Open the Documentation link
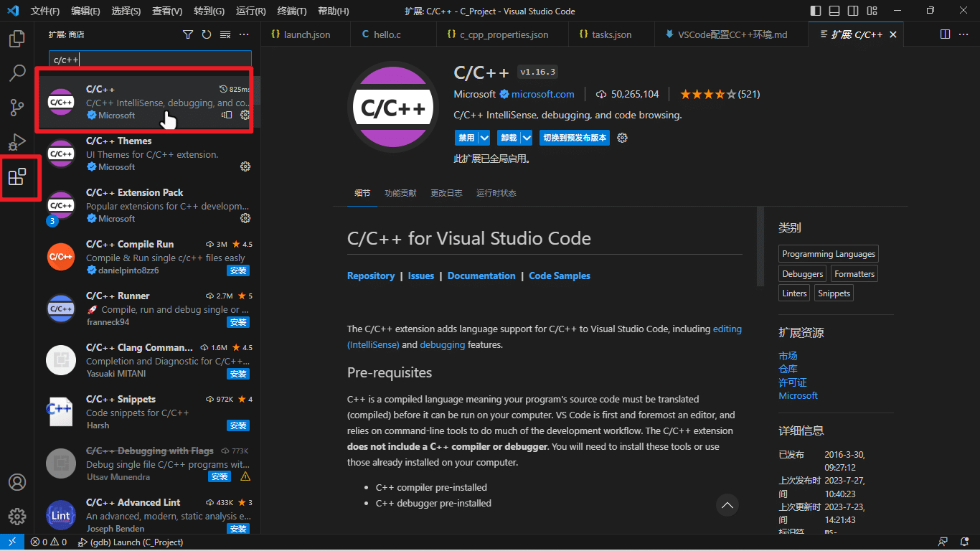Screen dimensions: 980x551 (481, 275)
